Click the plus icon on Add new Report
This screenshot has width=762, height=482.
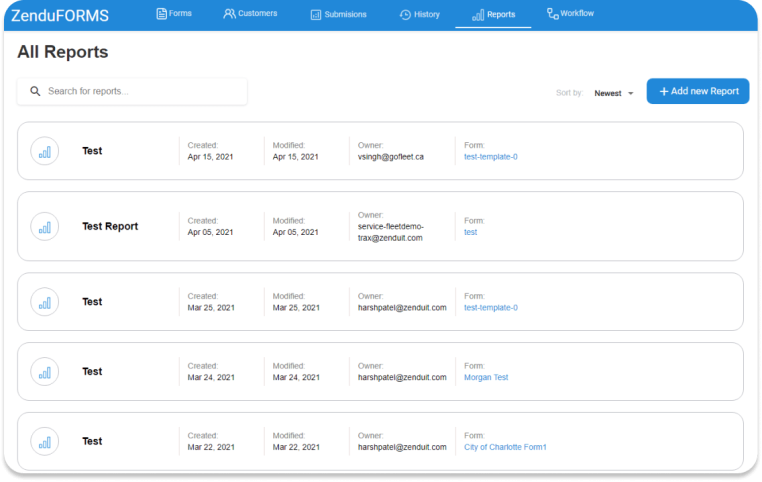click(664, 91)
